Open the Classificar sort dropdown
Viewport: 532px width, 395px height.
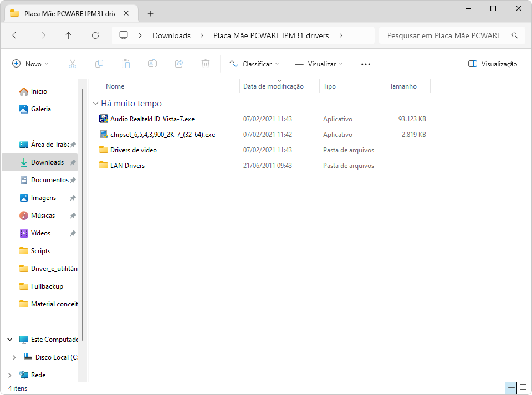254,64
